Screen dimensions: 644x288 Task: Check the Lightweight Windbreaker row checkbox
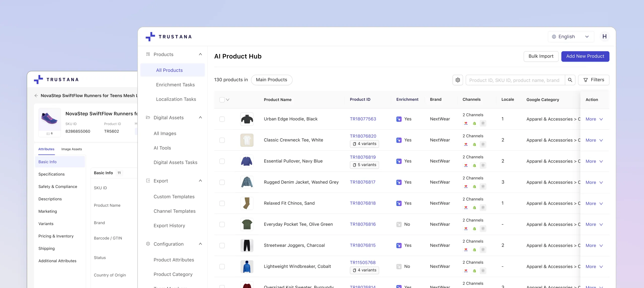coord(222,267)
